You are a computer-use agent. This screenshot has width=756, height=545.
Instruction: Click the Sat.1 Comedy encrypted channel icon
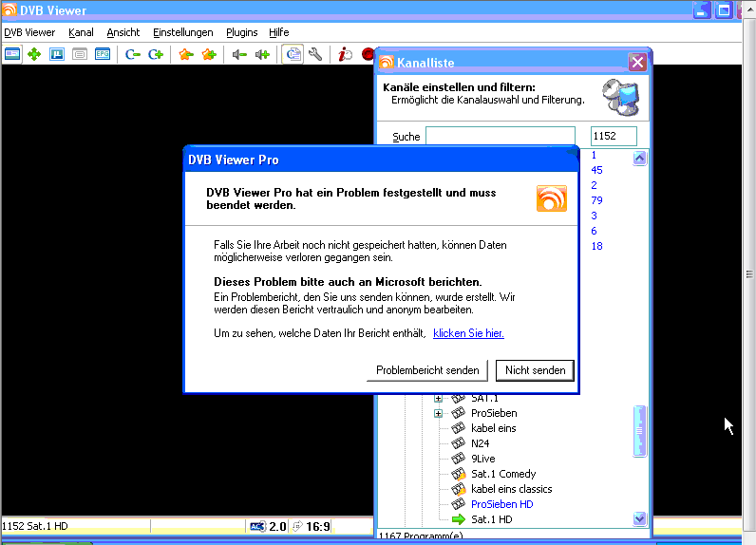[x=459, y=474]
